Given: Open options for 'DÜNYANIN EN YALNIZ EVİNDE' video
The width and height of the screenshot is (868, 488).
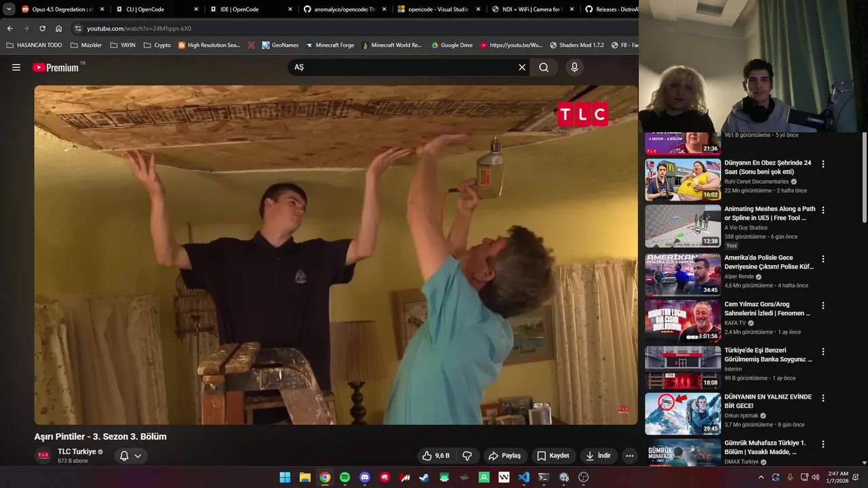Looking at the screenshot, I should [x=823, y=398].
